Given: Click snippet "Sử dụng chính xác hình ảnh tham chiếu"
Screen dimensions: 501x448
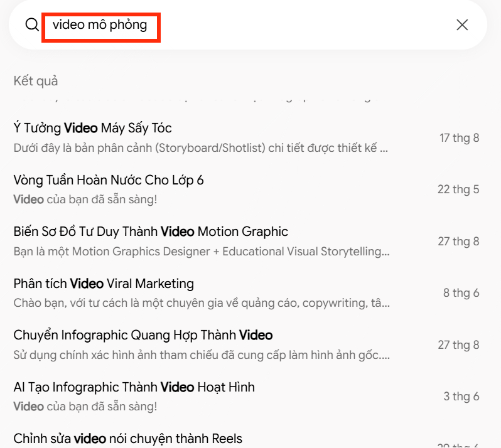Looking at the screenshot, I should (202, 355).
